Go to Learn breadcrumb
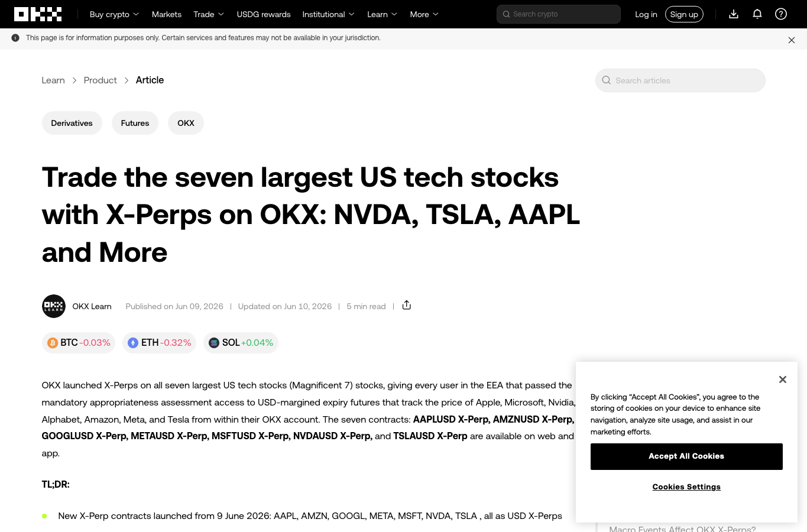 pyautogui.click(x=53, y=80)
